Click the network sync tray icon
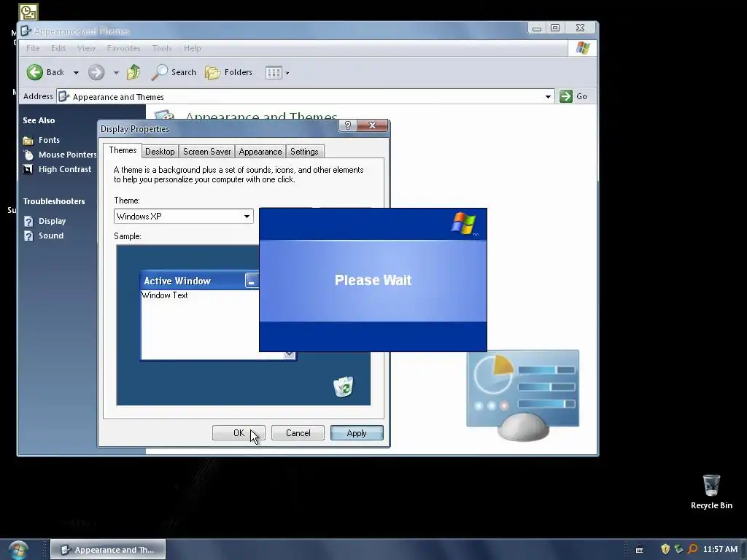Viewport: 747px width, 560px height. coord(679,549)
